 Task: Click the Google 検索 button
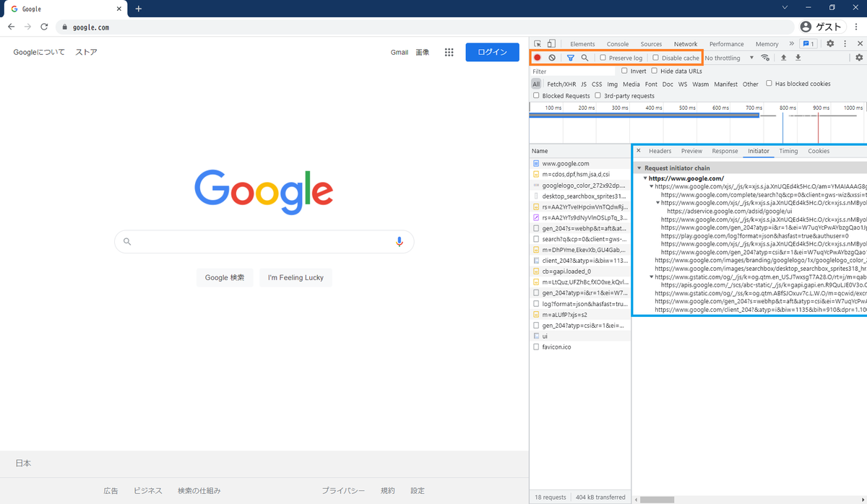(x=225, y=277)
